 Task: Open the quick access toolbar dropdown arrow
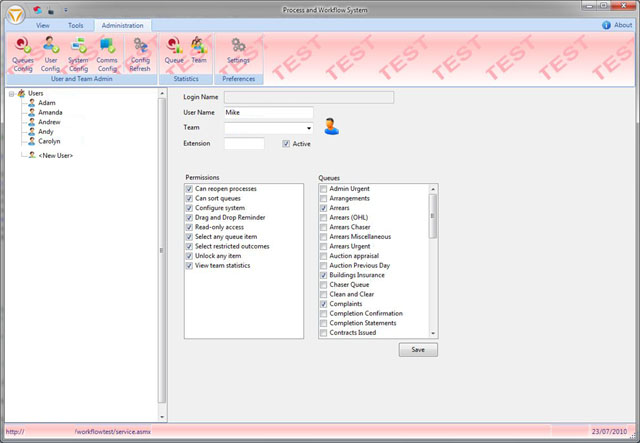(66, 9)
